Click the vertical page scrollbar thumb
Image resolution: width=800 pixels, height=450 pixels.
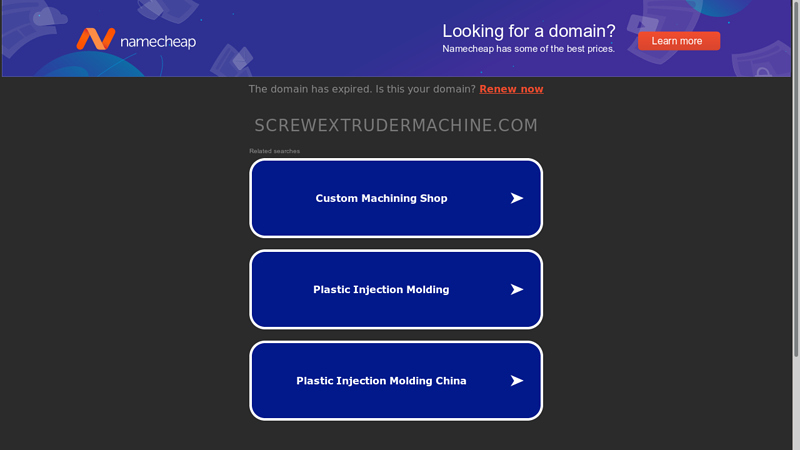[796, 179]
